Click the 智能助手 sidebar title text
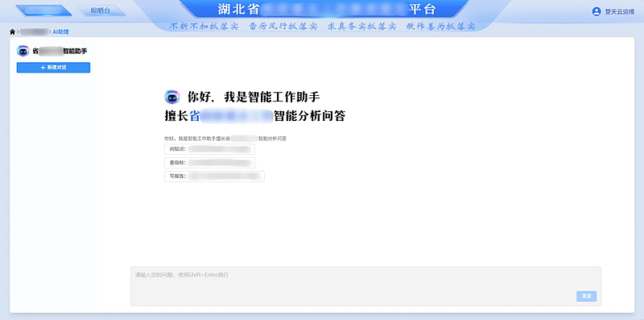Image resolution: width=644 pixels, height=320 pixels. [x=60, y=52]
